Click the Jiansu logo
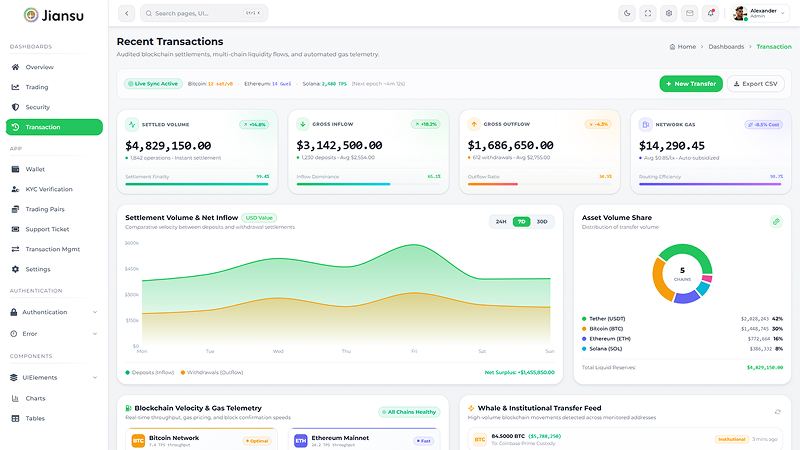800x450 pixels. pyautogui.click(x=54, y=15)
